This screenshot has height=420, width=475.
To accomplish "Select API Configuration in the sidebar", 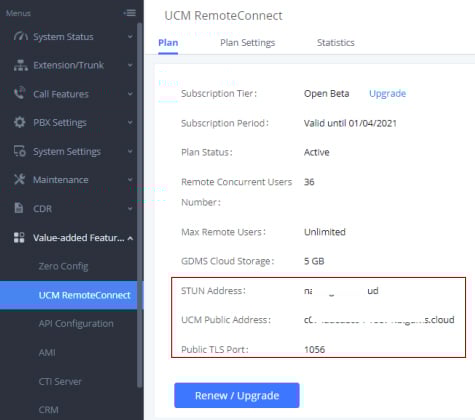I will pyautogui.click(x=76, y=324).
